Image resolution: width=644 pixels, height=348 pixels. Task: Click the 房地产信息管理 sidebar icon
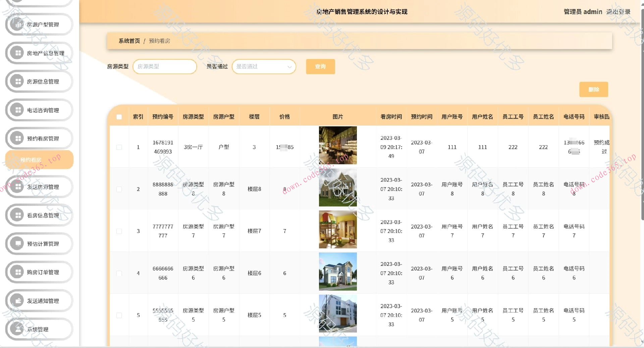(17, 53)
